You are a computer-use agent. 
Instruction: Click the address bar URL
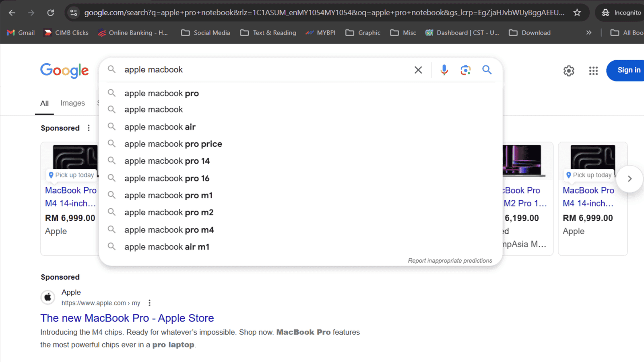(x=324, y=13)
